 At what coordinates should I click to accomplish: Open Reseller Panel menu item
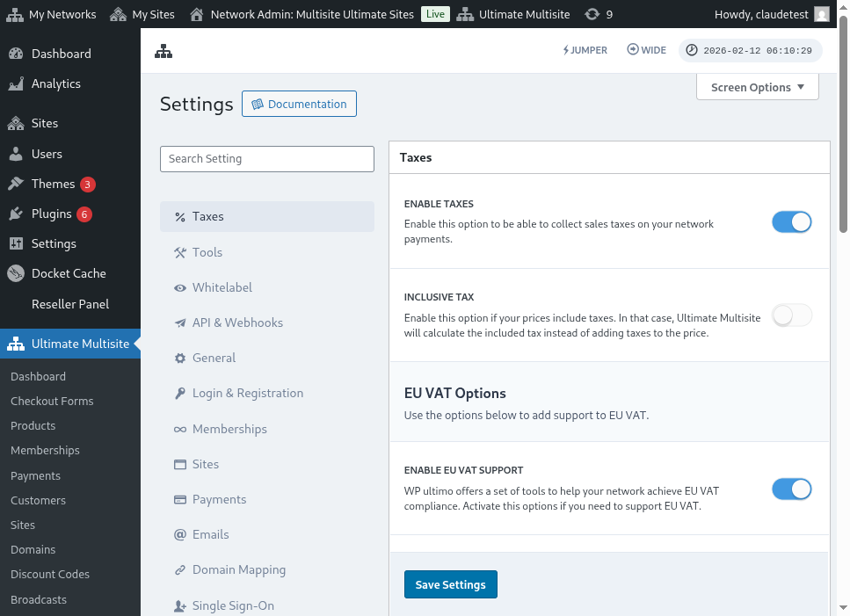pyautogui.click(x=70, y=304)
